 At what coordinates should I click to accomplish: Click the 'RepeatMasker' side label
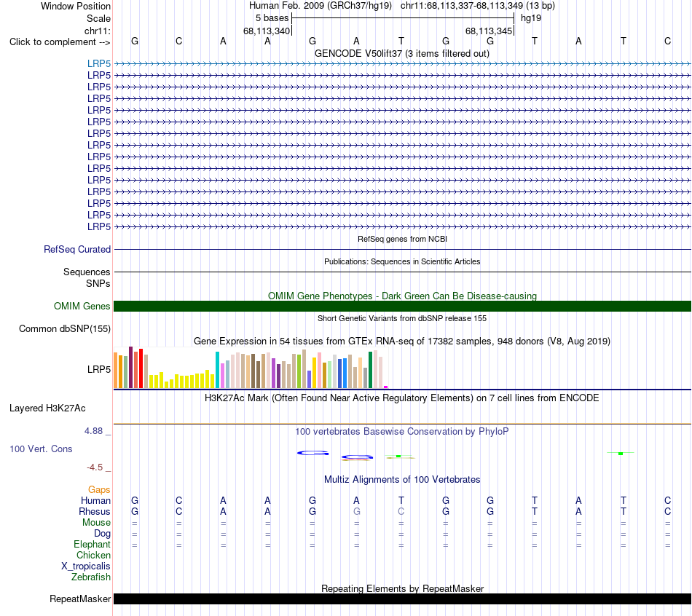coord(80,599)
